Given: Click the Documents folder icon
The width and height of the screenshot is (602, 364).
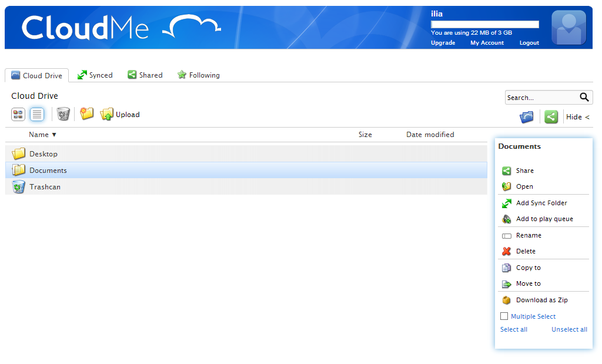Looking at the screenshot, I should (18, 170).
